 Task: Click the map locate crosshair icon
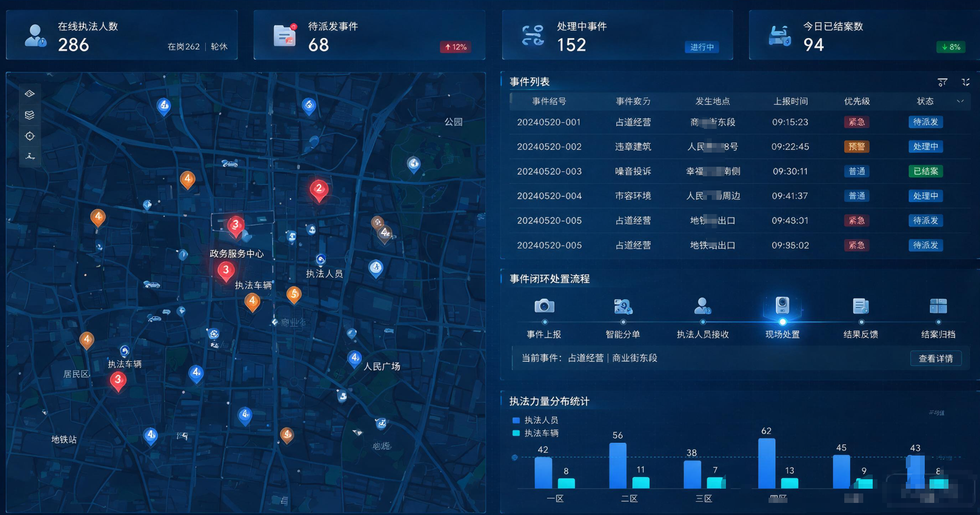click(x=29, y=136)
